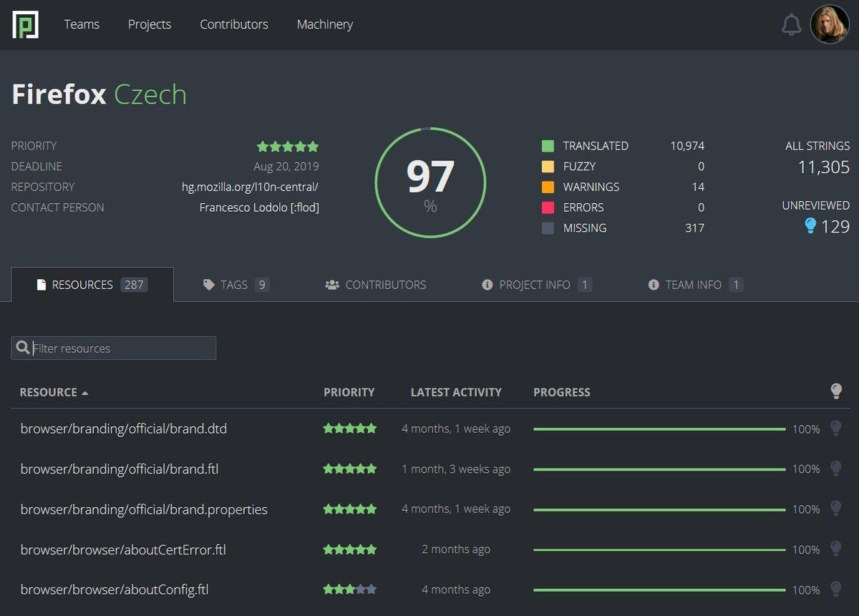Click the gray Missing color swatch

(x=548, y=228)
